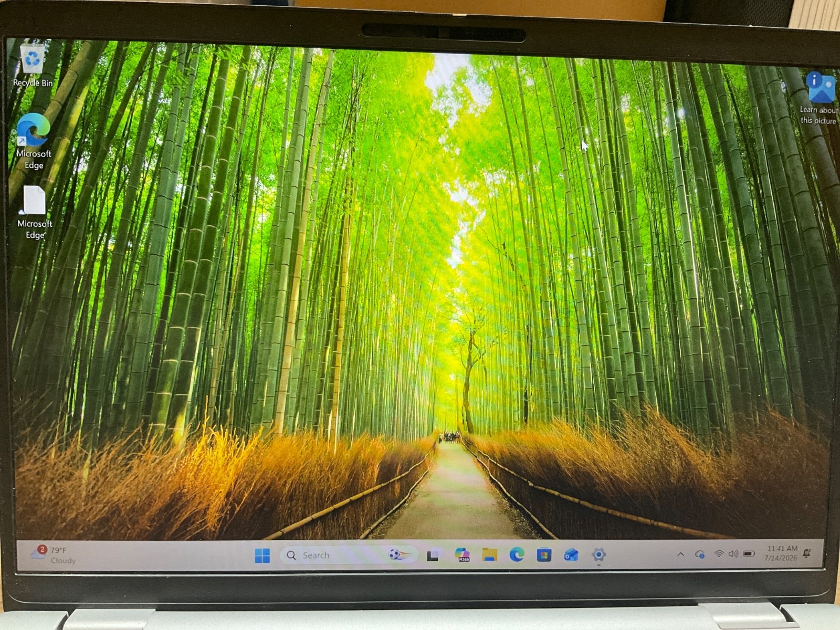
Task: Open Outlook from the taskbar
Action: [571, 555]
